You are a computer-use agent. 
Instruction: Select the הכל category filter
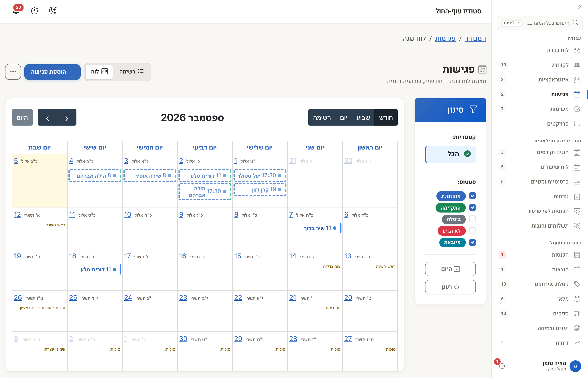[x=450, y=154]
